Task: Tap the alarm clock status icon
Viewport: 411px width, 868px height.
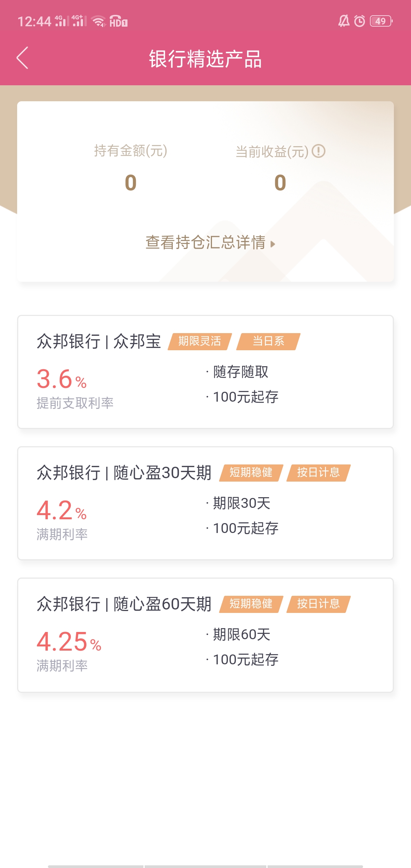Action: (360, 21)
